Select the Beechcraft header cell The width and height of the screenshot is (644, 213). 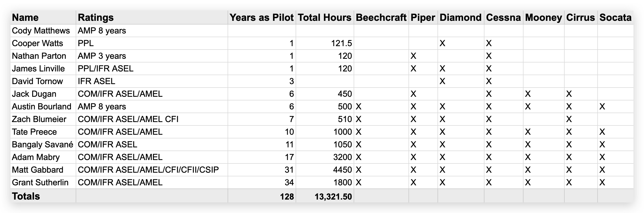tap(381, 17)
